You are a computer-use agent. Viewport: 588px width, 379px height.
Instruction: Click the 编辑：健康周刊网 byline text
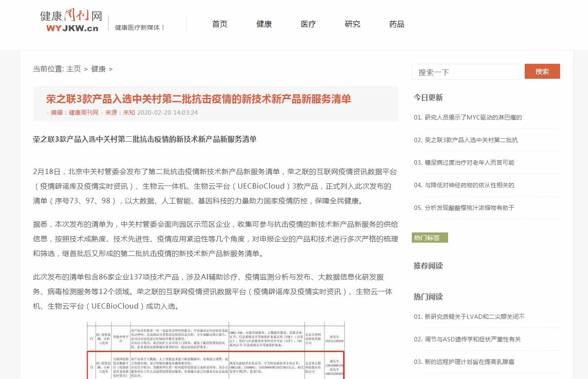[74, 112]
